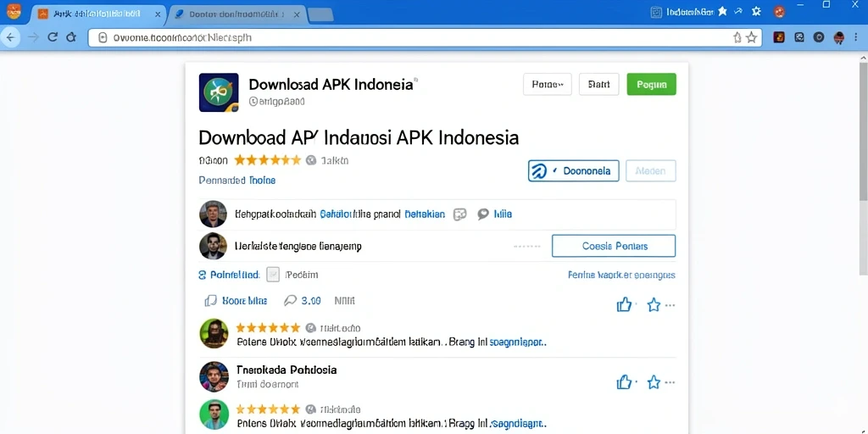Open 'Fenina kaorker enernges' link
Image resolution: width=868 pixels, height=434 pixels.
click(621, 275)
